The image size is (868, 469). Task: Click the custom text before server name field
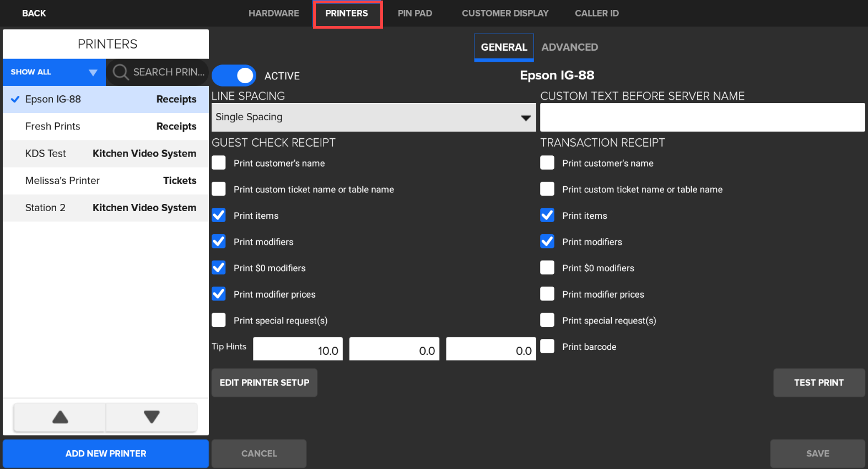tap(702, 117)
